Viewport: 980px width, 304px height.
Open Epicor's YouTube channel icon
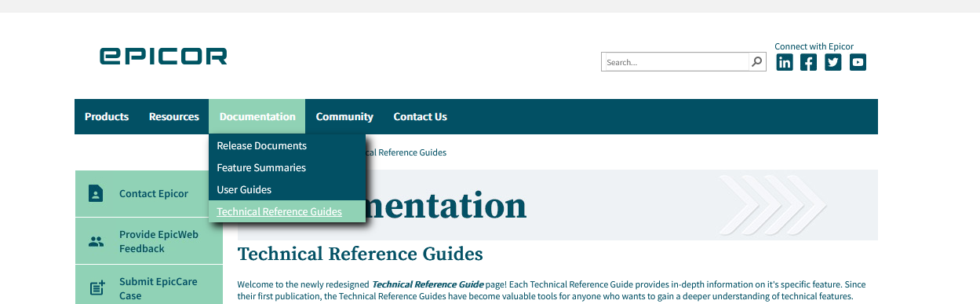(x=858, y=62)
